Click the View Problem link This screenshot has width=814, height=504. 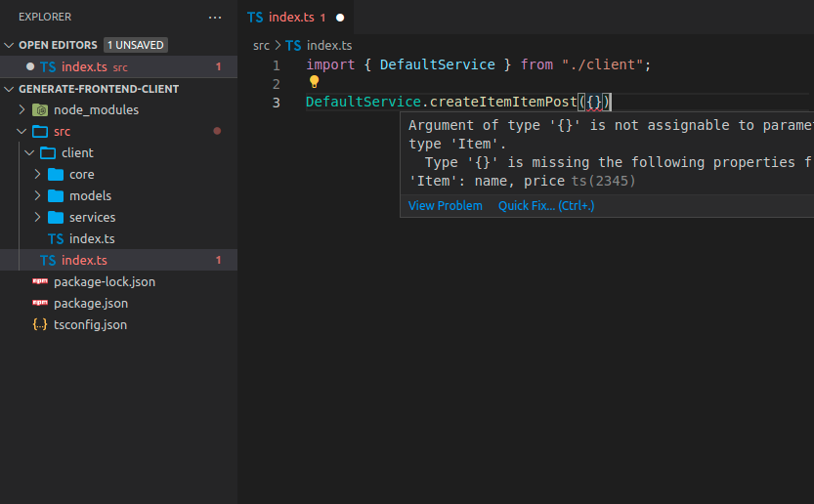[x=445, y=206]
